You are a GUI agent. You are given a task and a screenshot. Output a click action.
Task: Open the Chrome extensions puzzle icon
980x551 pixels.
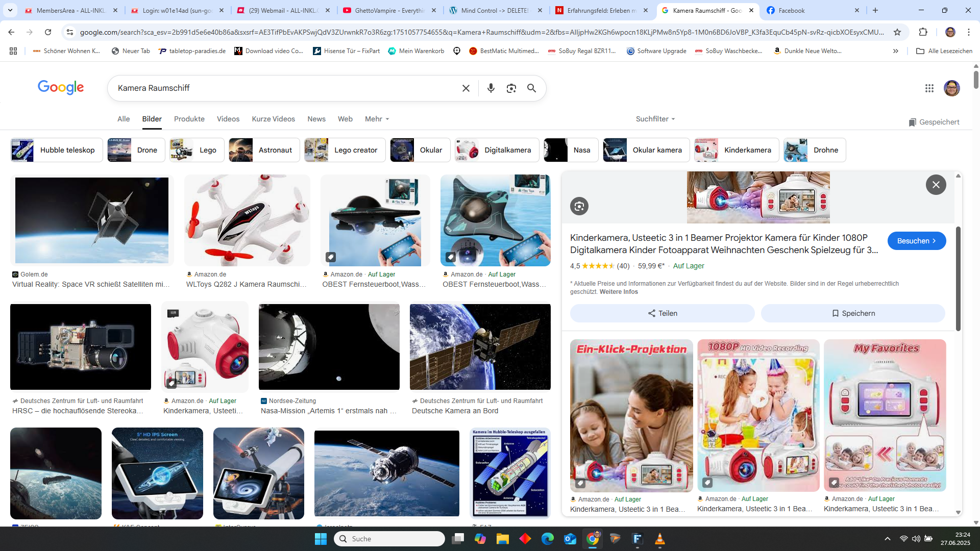pyautogui.click(x=923, y=32)
